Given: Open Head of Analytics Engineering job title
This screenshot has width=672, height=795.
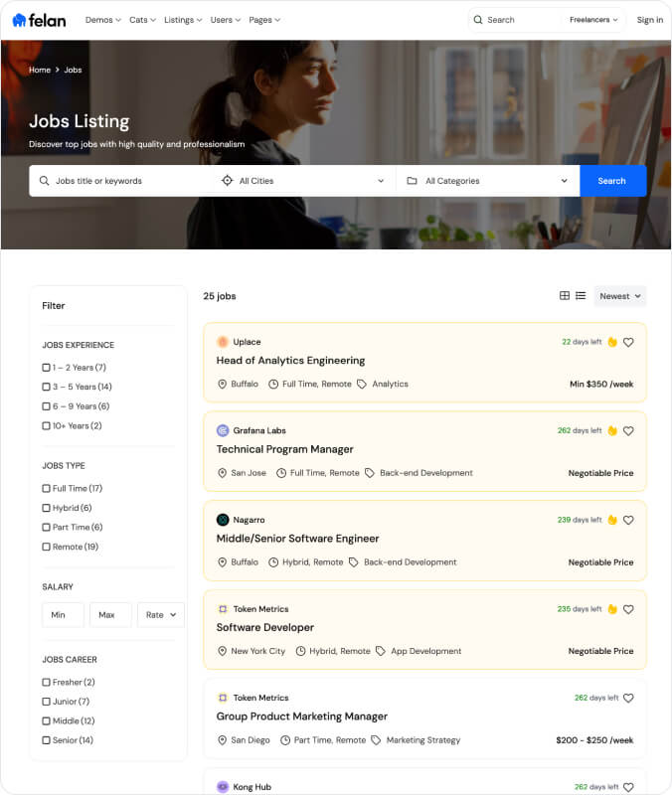Looking at the screenshot, I should (x=290, y=361).
